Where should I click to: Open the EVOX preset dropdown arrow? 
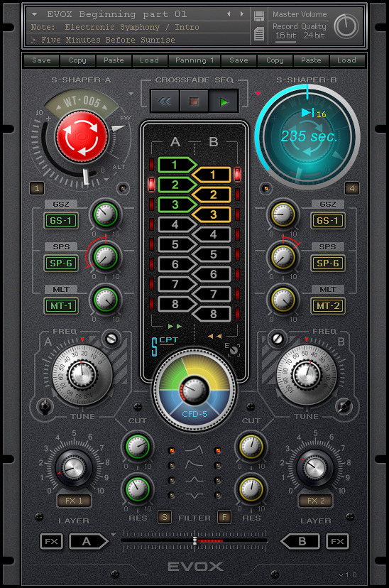pyautogui.click(x=34, y=14)
